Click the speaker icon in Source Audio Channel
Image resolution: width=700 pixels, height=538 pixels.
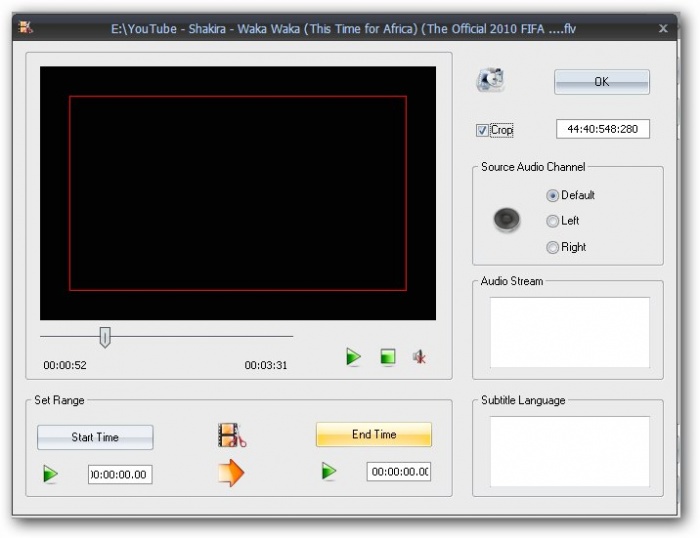point(507,220)
